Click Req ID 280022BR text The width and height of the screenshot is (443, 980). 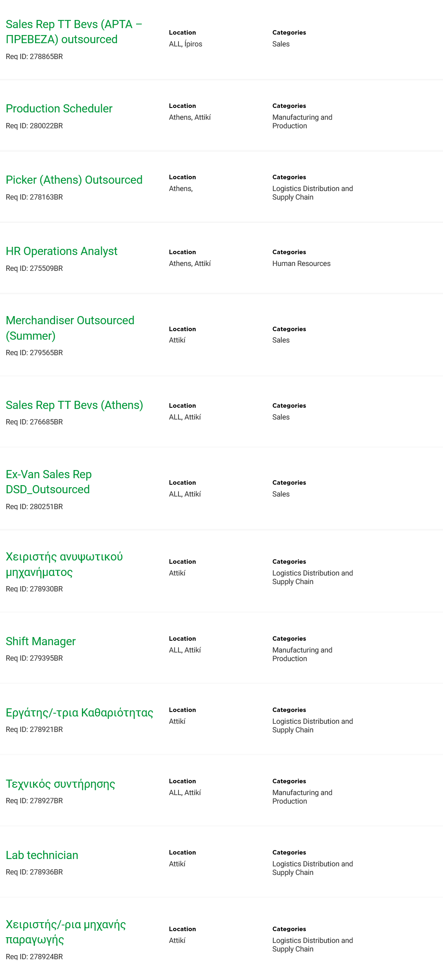point(34,126)
